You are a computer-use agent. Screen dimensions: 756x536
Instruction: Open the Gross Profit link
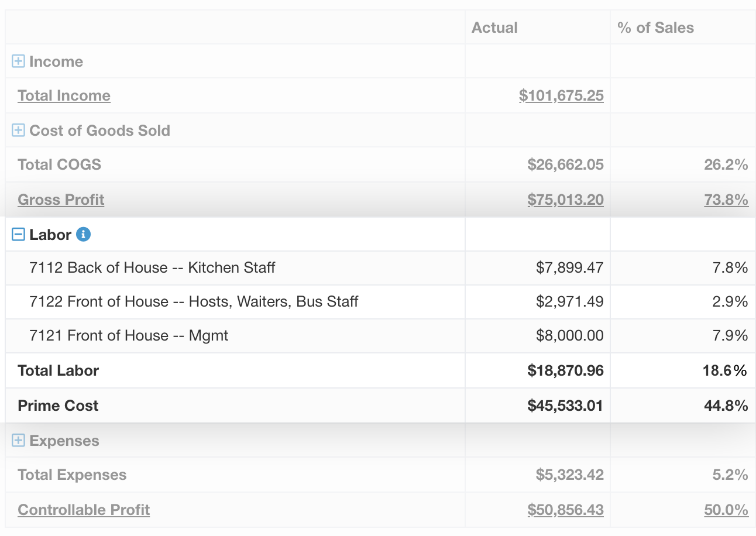(x=61, y=200)
